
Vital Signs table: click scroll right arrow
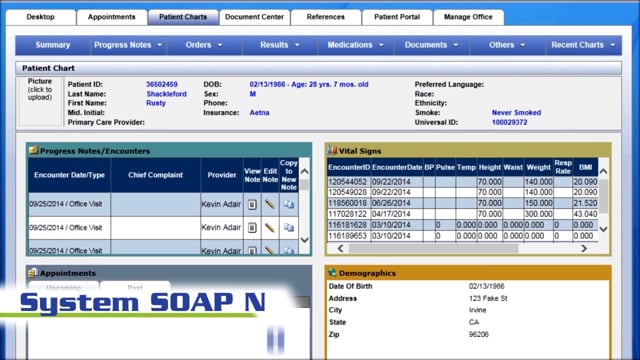pyautogui.click(x=584, y=248)
